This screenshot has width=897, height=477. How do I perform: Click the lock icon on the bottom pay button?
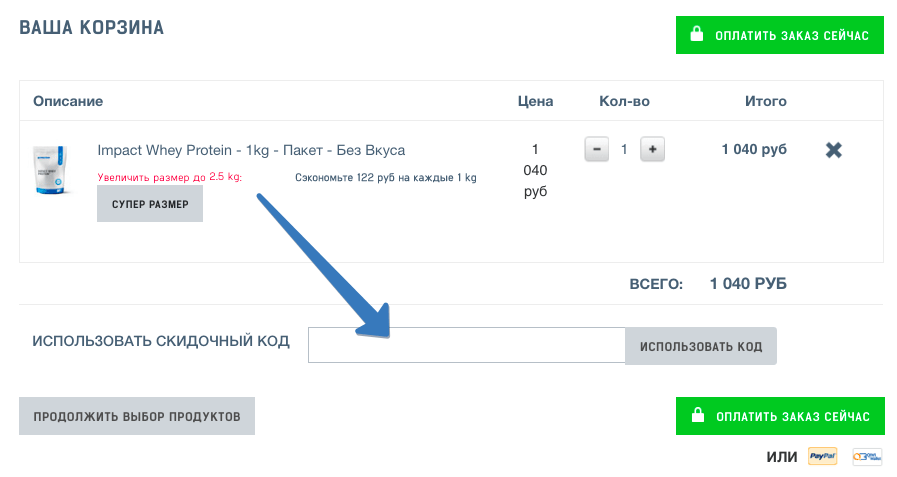click(x=697, y=415)
